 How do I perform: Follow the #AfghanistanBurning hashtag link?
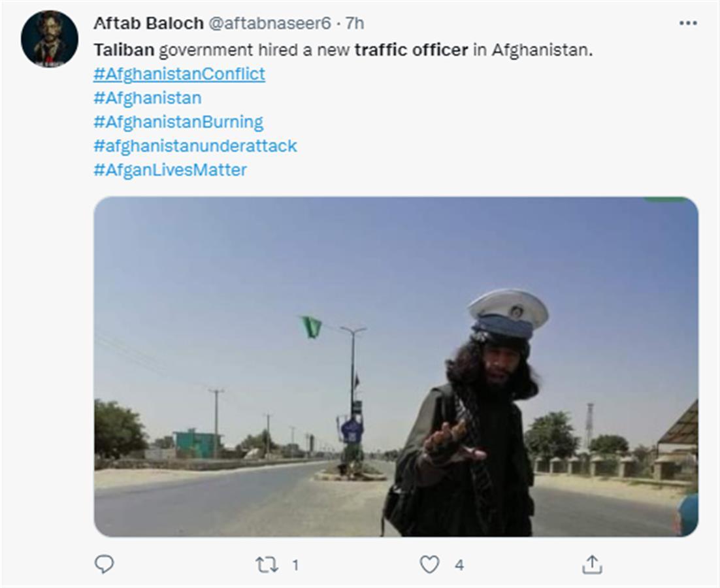pyautogui.click(x=178, y=122)
